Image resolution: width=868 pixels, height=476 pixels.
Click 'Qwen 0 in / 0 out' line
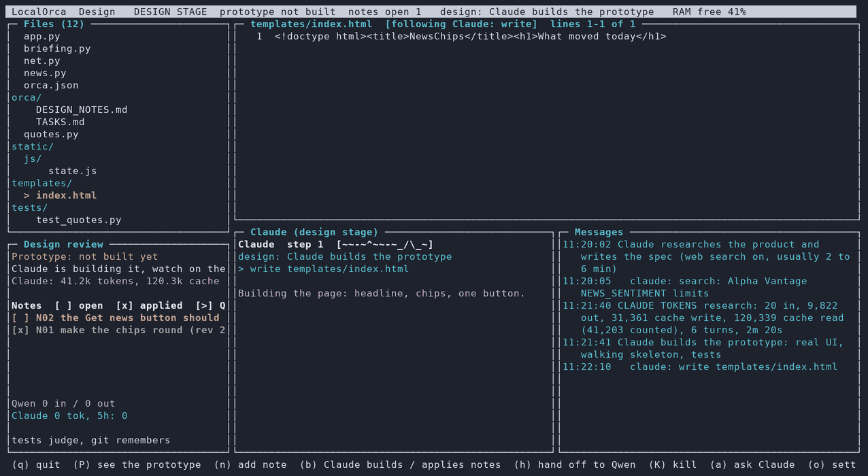click(63, 403)
